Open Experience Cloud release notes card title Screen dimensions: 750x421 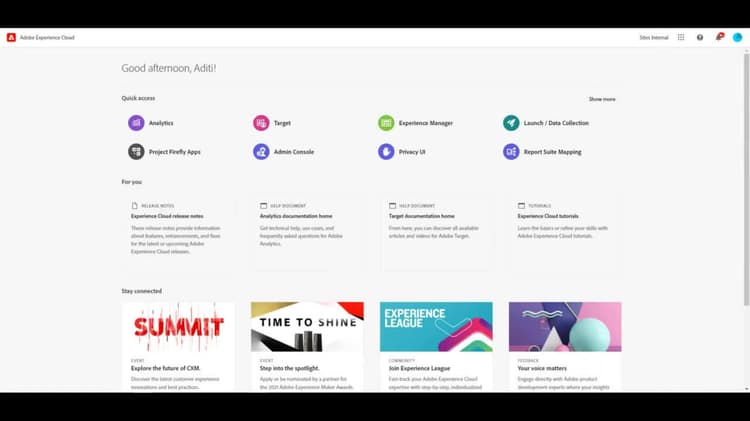(167, 216)
